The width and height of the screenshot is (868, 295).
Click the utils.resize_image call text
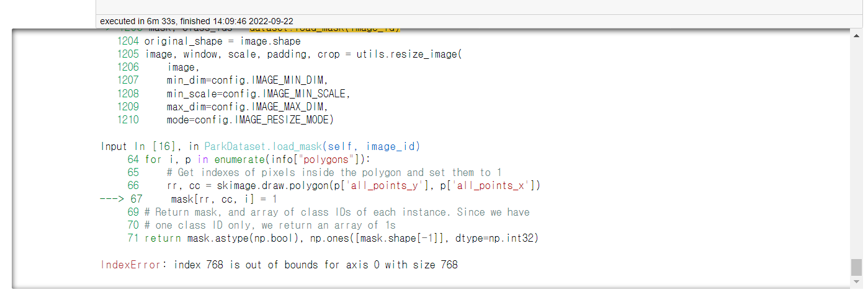[409, 55]
